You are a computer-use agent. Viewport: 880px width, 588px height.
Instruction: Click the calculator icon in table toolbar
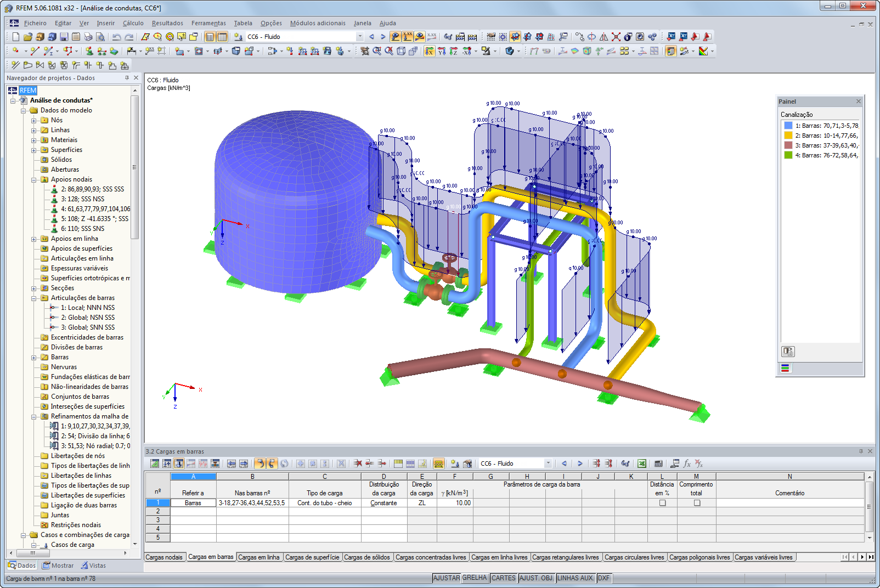658,463
